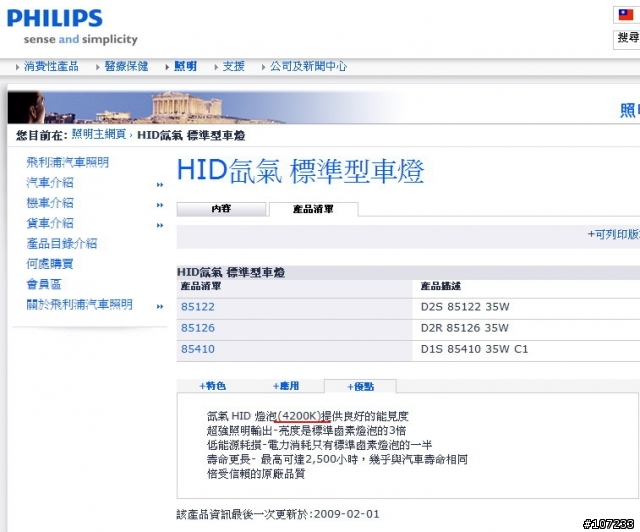This screenshot has height=532, width=640.
Task: Select the +應用 tab
Action: [x=286, y=386]
